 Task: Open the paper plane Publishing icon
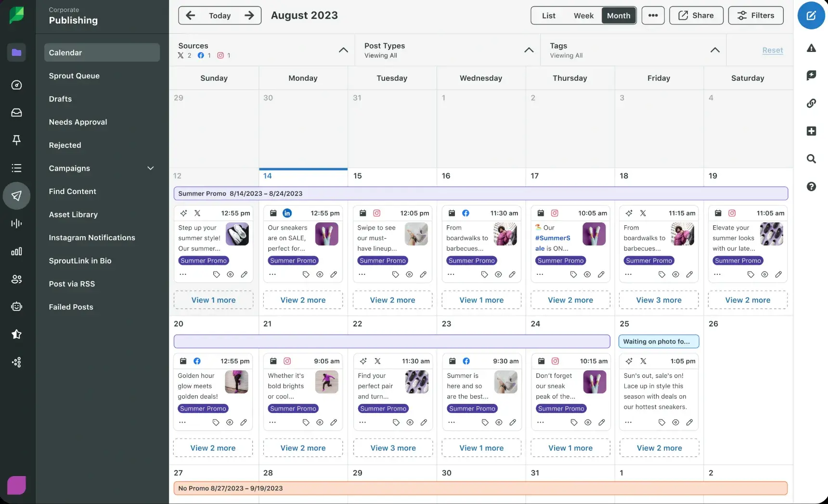click(x=16, y=196)
